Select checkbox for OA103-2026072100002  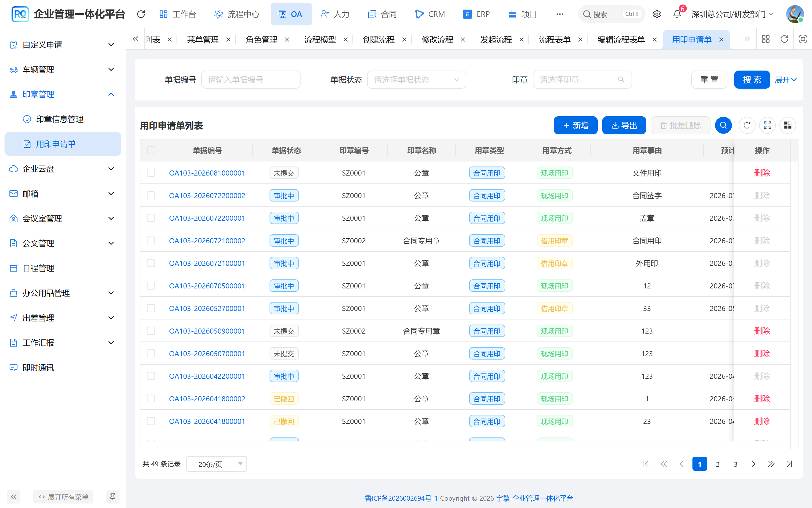point(151,240)
